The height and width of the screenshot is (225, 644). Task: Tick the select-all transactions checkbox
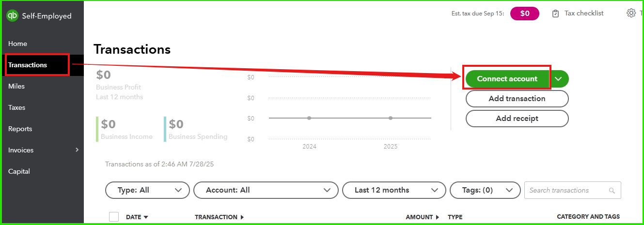point(114,217)
